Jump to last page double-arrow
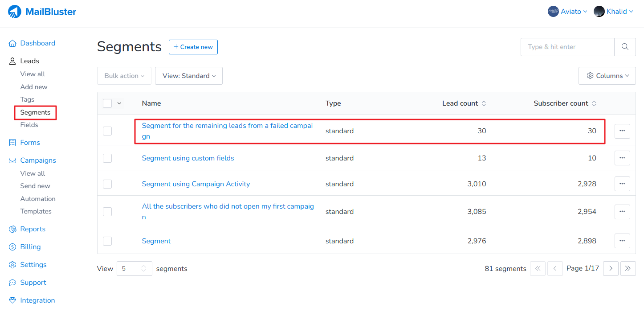The width and height of the screenshot is (644, 312). tap(628, 268)
